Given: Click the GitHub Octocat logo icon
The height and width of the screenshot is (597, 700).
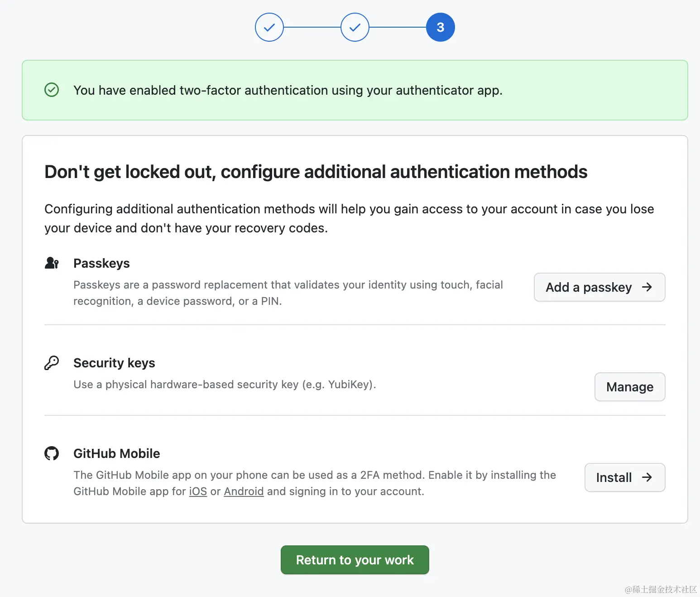Looking at the screenshot, I should (x=52, y=453).
